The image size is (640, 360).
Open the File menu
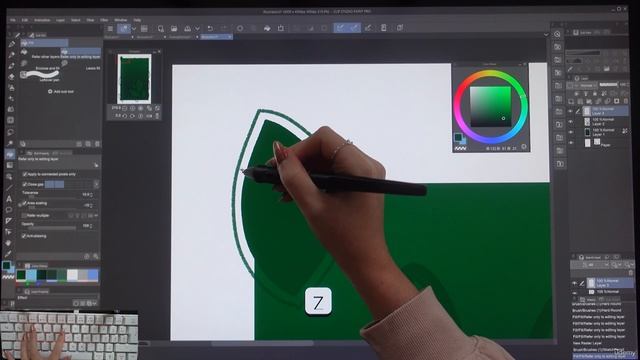pos(13,20)
